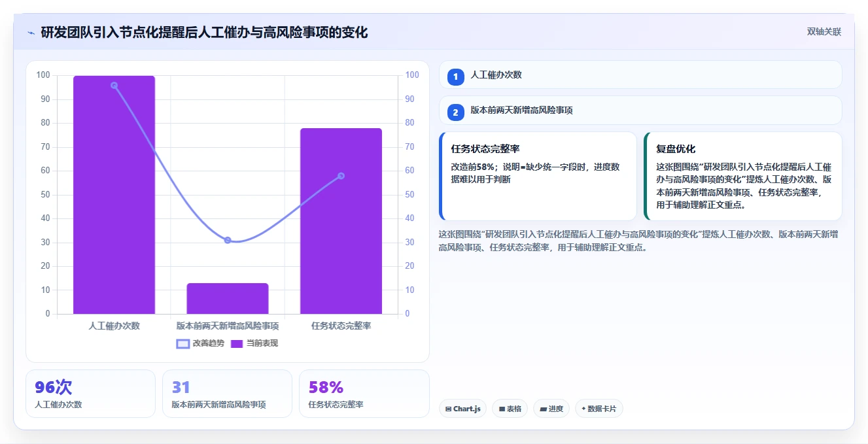Click the summary paragraph below the cards
This screenshot has width=868, height=444.
(x=640, y=241)
